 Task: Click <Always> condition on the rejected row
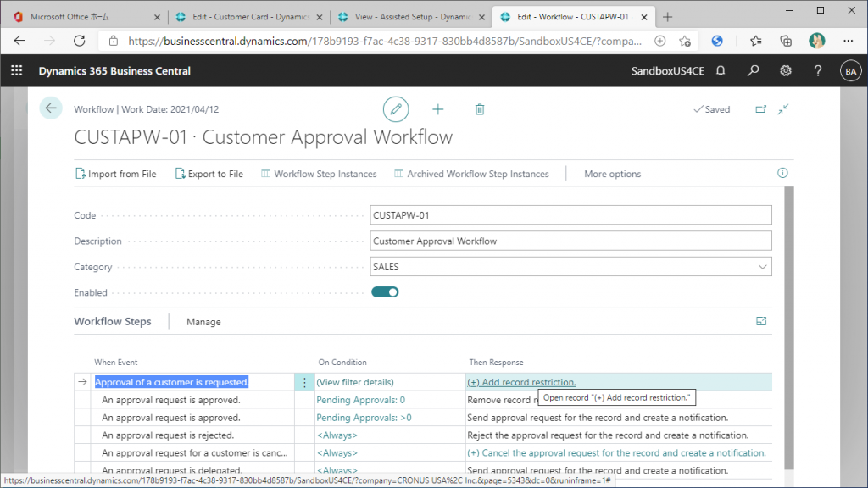point(337,435)
